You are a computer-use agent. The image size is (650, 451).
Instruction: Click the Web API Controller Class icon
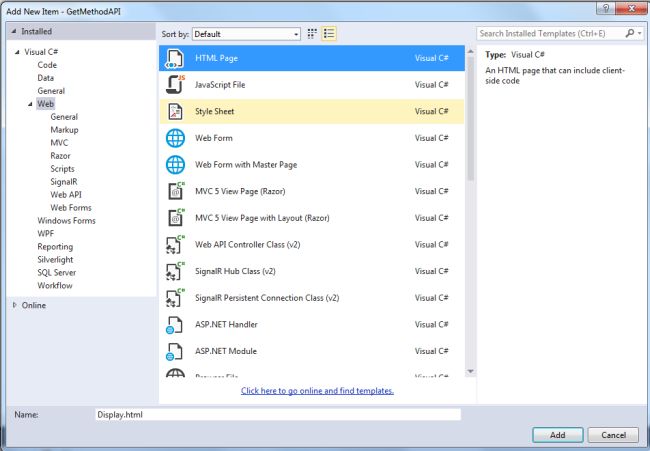tap(175, 245)
